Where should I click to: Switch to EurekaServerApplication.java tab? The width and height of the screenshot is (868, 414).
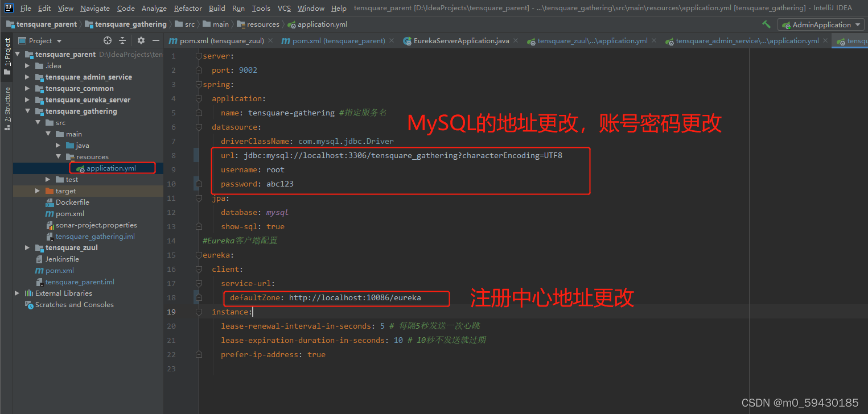tap(460, 41)
